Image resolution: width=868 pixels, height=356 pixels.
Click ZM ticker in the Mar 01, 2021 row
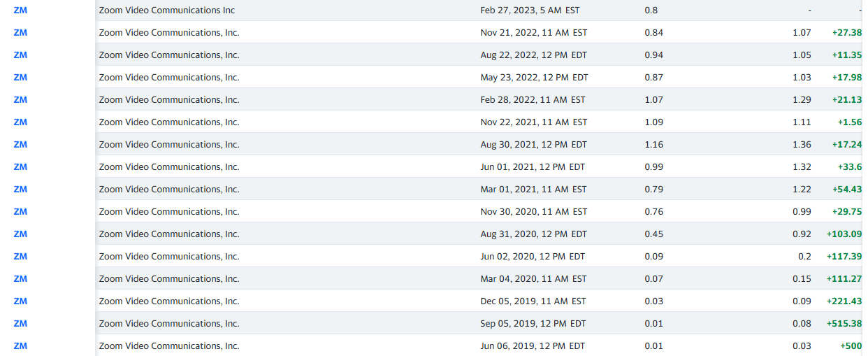point(20,190)
